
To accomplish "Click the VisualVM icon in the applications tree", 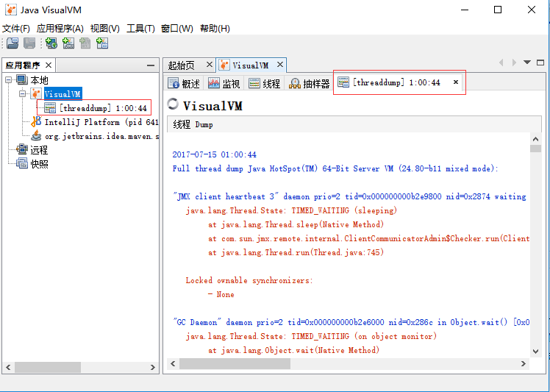I will coord(36,94).
